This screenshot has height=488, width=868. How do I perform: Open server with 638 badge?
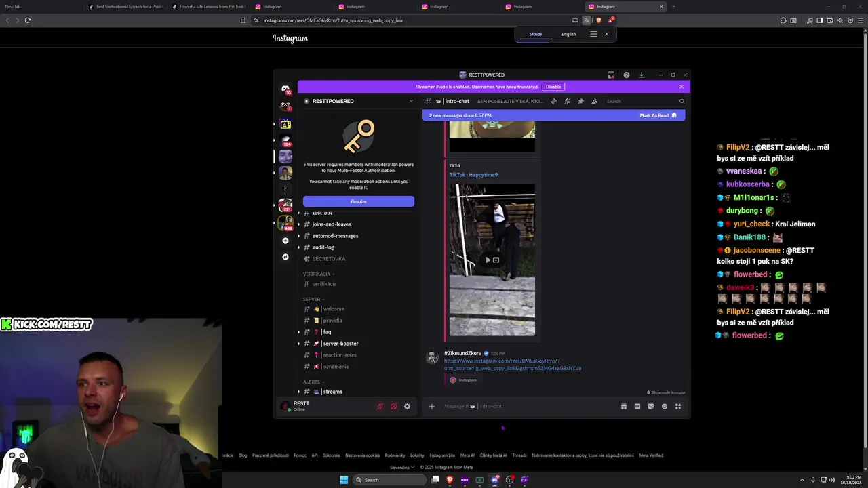point(285,222)
